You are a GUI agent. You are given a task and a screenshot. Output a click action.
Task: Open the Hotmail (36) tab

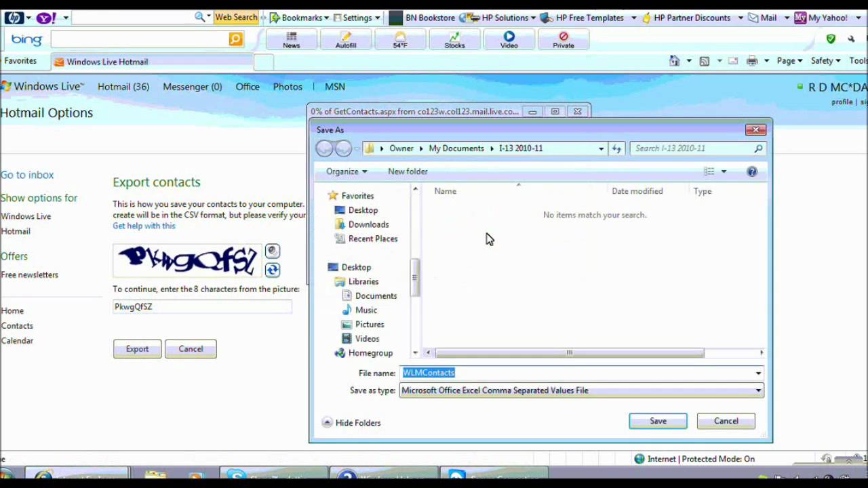123,87
